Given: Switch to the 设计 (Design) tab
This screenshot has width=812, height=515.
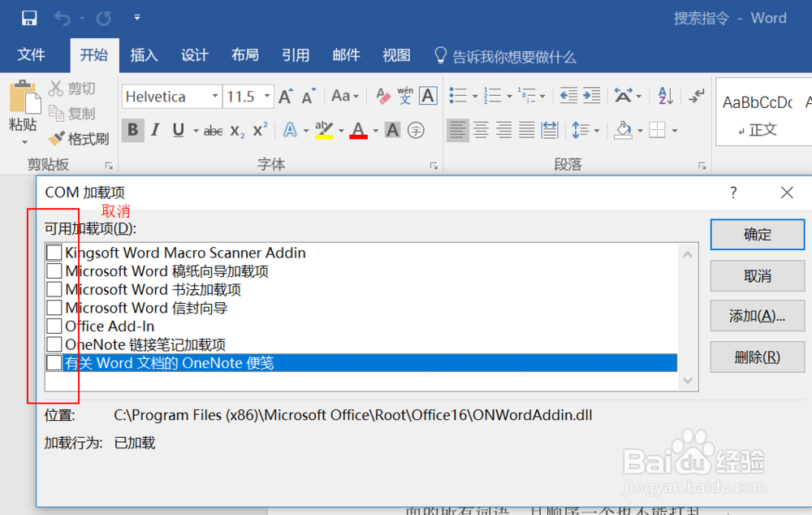Looking at the screenshot, I should 195,55.
